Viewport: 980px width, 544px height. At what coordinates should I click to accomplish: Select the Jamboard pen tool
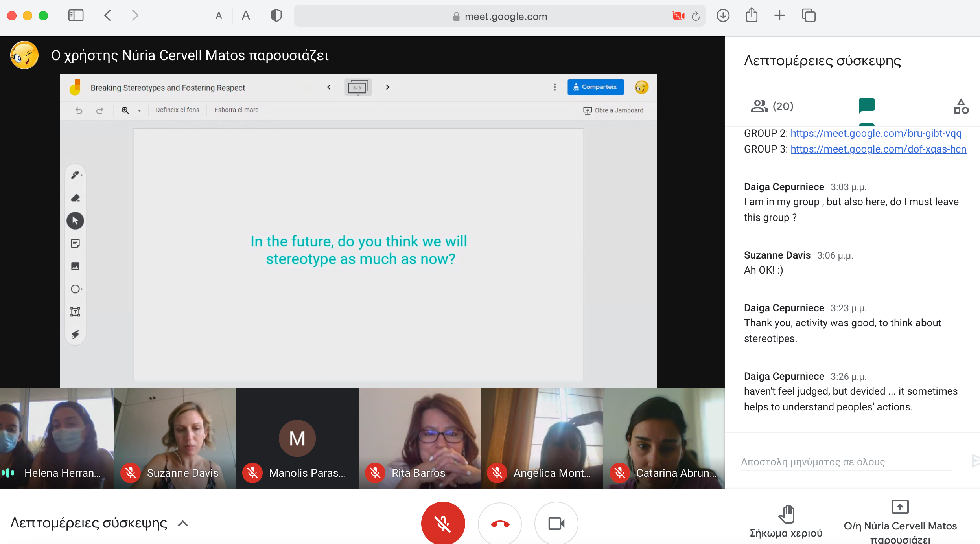click(76, 175)
